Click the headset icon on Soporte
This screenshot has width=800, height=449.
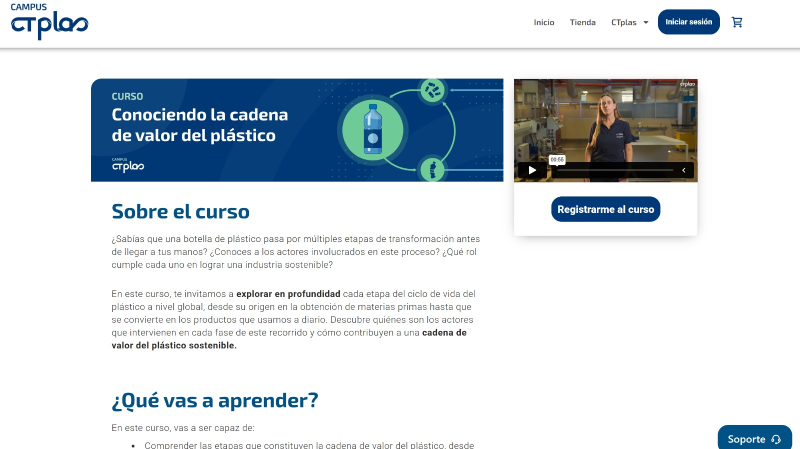point(776,439)
